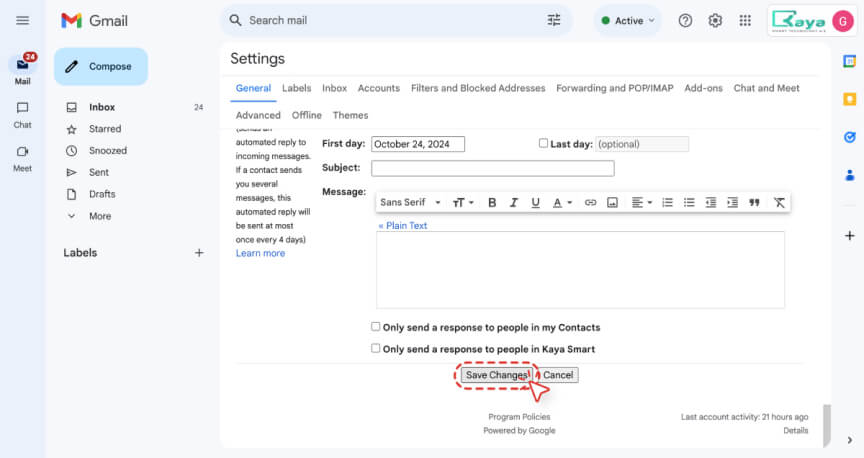Check only respond to people in Kaya Smart
This screenshot has height=458, width=864.
pyautogui.click(x=376, y=348)
